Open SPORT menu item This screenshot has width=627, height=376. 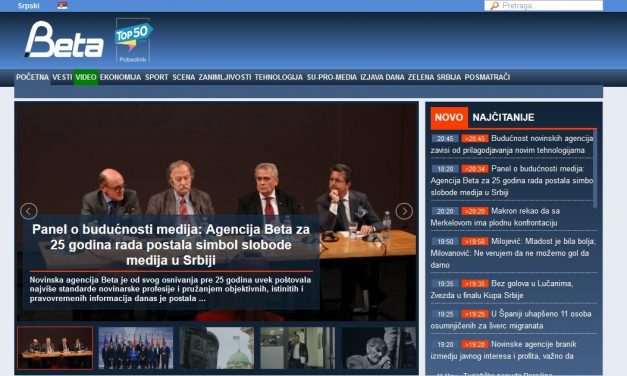(157, 77)
